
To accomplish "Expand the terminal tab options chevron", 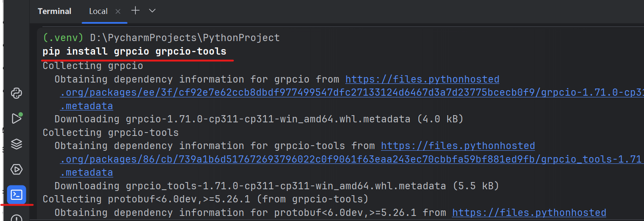I will (152, 11).
